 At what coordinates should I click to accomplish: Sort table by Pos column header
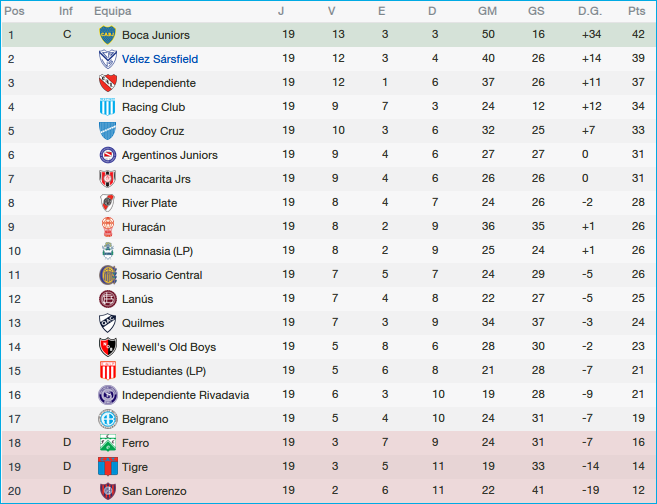15,11
